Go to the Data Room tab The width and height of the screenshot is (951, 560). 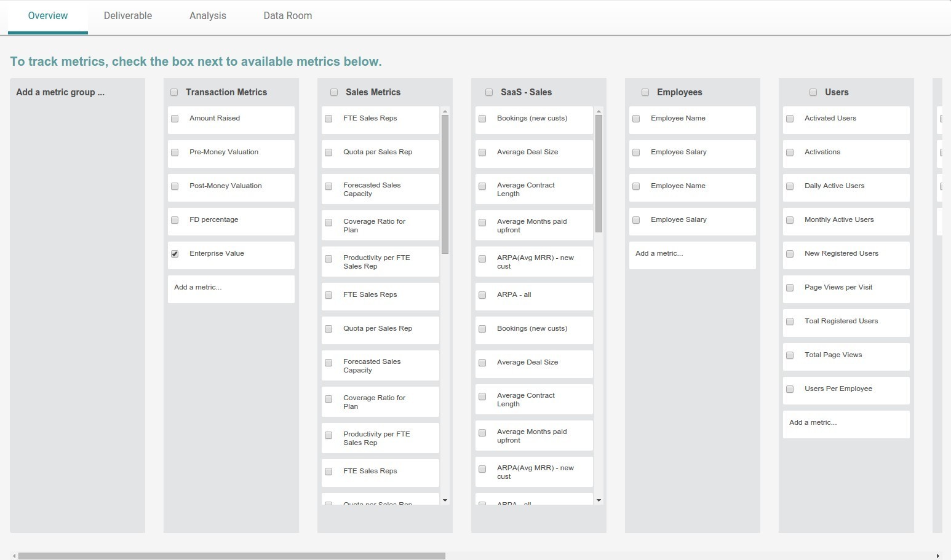[x=287, y=16]
